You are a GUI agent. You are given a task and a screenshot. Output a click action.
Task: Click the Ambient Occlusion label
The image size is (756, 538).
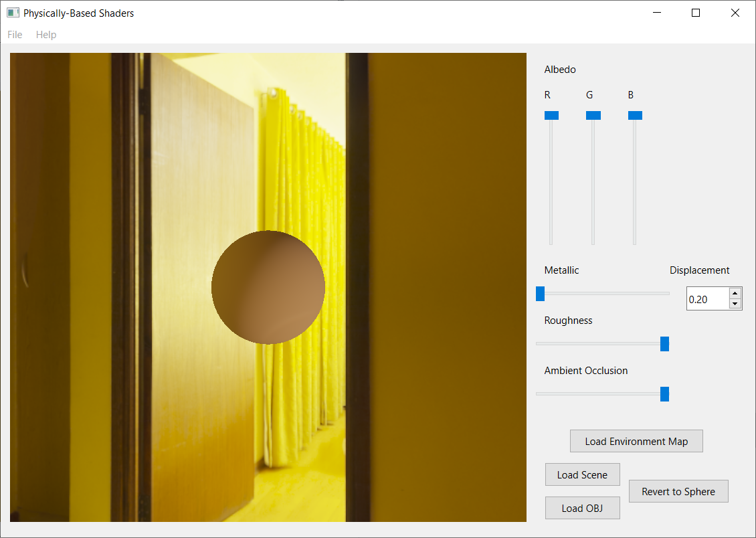coord(586,371)
